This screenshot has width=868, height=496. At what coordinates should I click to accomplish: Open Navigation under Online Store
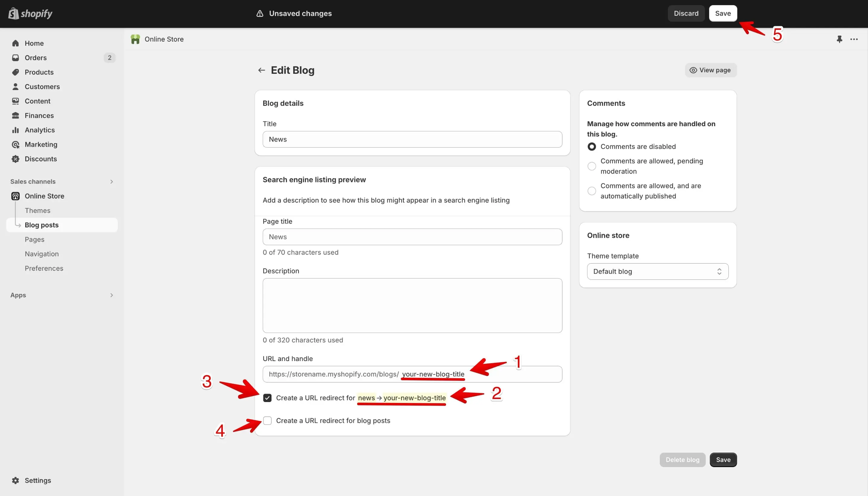click(x=42, y=254)
